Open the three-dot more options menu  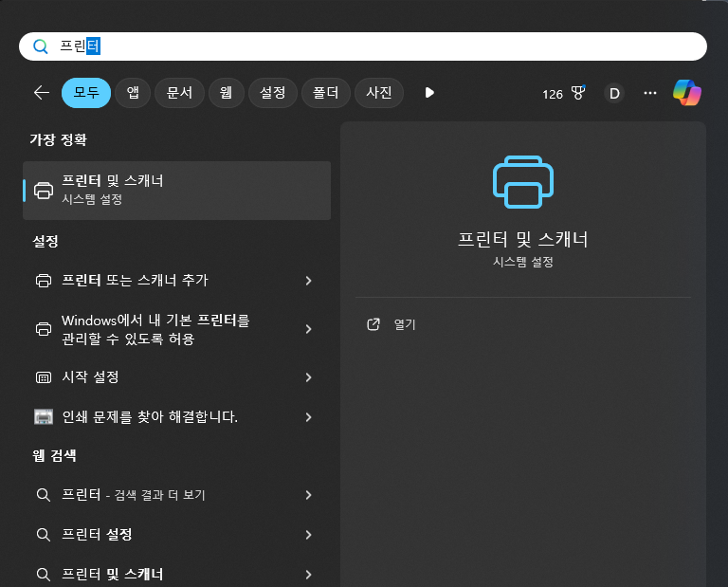coord(650,93)
